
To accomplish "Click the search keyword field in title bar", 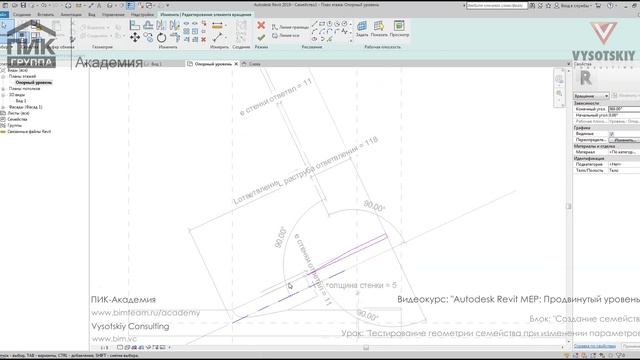I will point(496,5).
